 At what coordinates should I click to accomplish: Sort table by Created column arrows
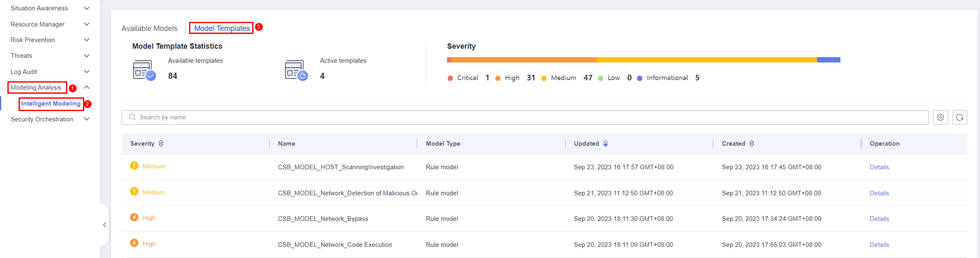[751, 143]
